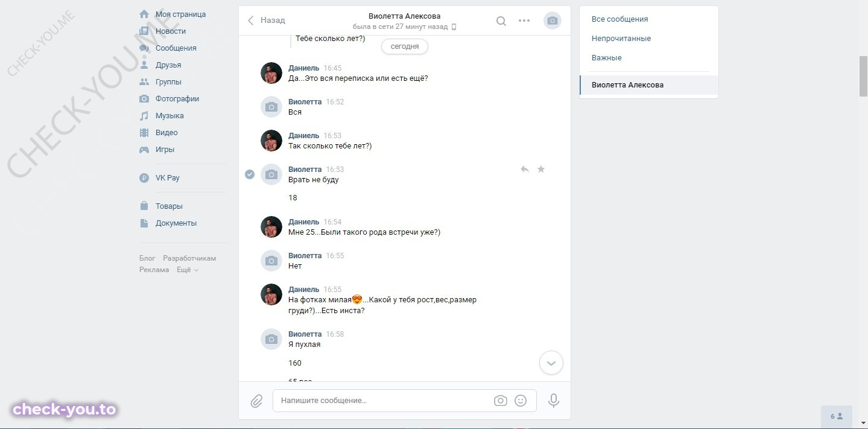868x429 pixels.
Task: Reply to the 'Врать не буду' message
Action: (525, 170)
